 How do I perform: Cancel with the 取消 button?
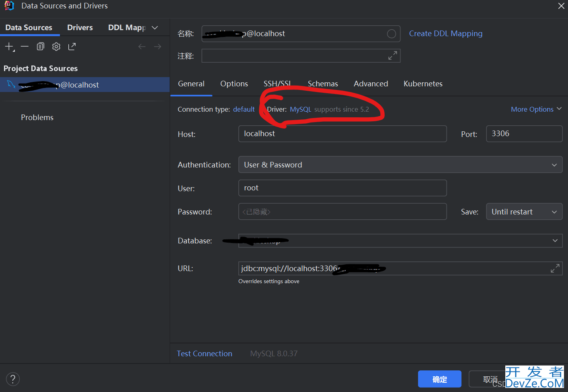pos(490,379)
